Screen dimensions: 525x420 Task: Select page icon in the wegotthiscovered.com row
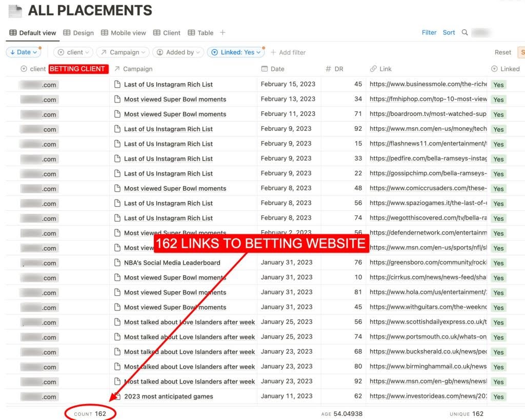click(117, 218)
